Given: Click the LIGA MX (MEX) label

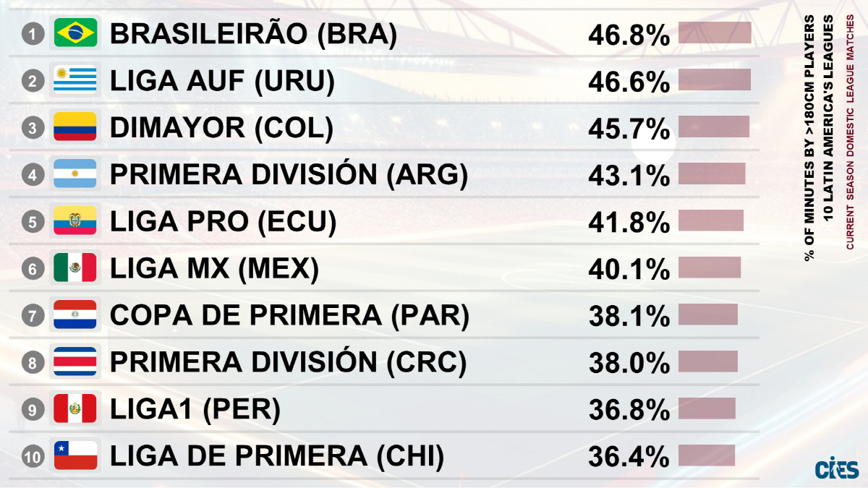Looking at the screenshot, I should (x=214, y=269).
